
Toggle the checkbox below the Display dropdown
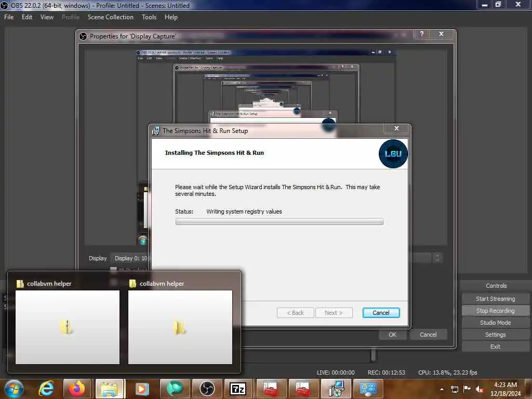pos(114,270)
